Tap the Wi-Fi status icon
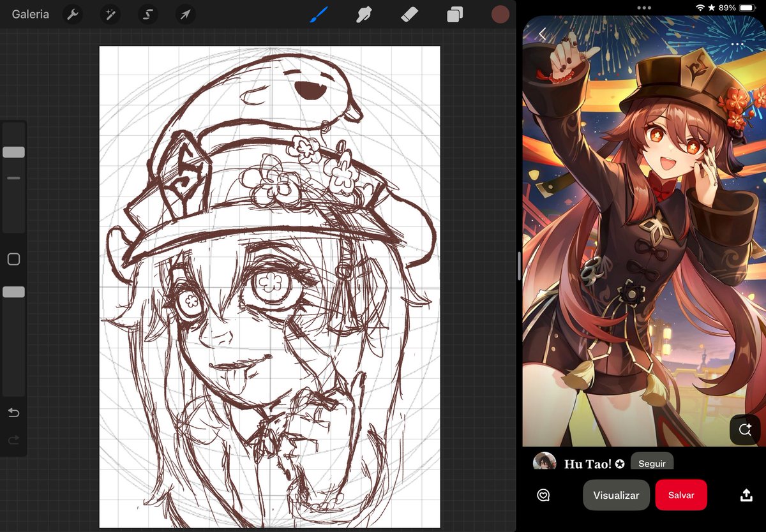The width and height of the screenshot is (766, 532). point(700,8)
